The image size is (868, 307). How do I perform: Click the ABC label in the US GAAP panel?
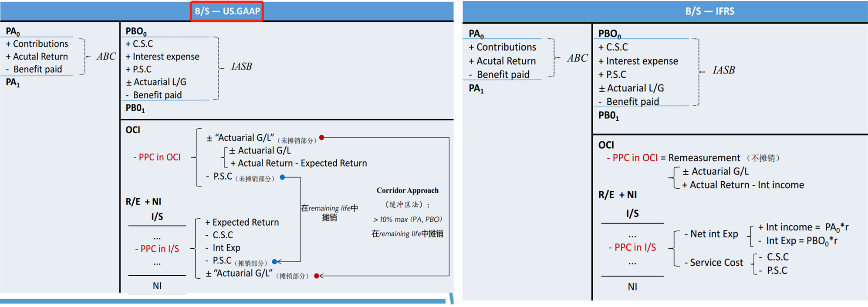coord(106,57)
